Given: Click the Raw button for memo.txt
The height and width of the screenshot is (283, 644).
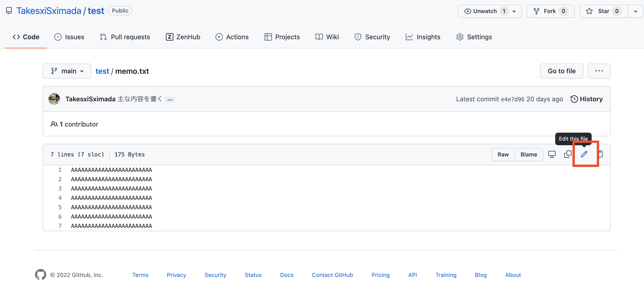Looking at the screenshot, I should [503, 154].
